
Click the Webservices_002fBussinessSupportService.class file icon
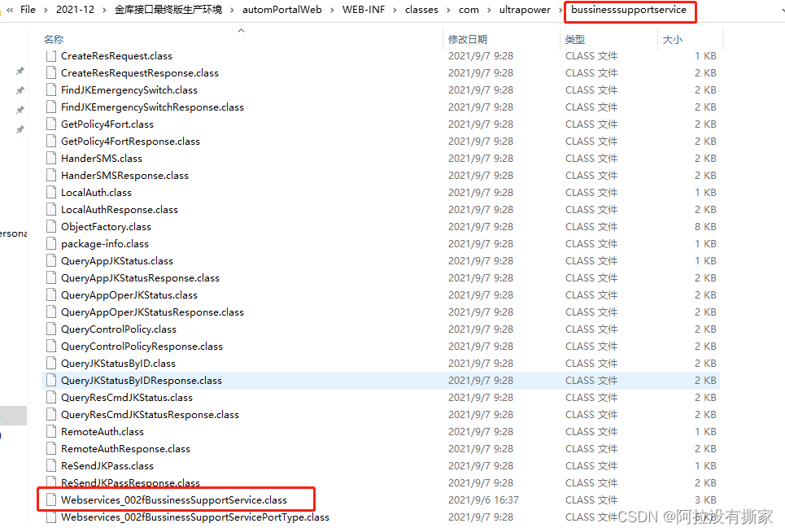click(x=50, y=500)
